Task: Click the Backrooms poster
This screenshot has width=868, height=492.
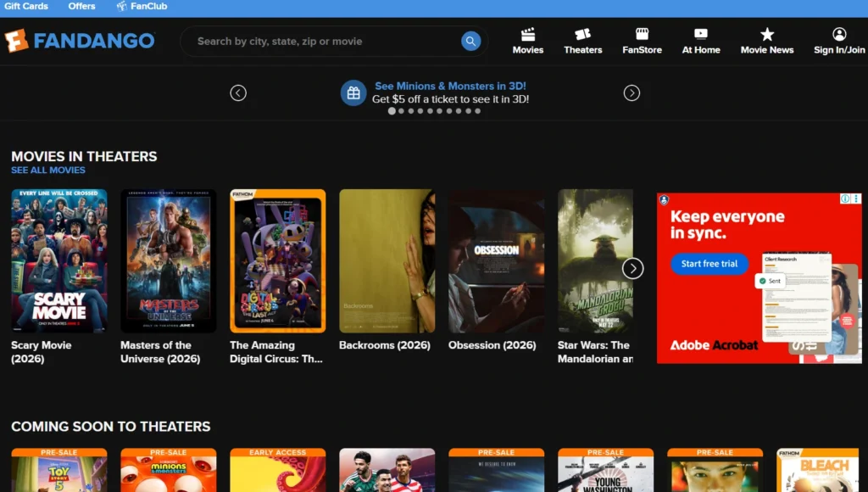Action: click(387, 261)
